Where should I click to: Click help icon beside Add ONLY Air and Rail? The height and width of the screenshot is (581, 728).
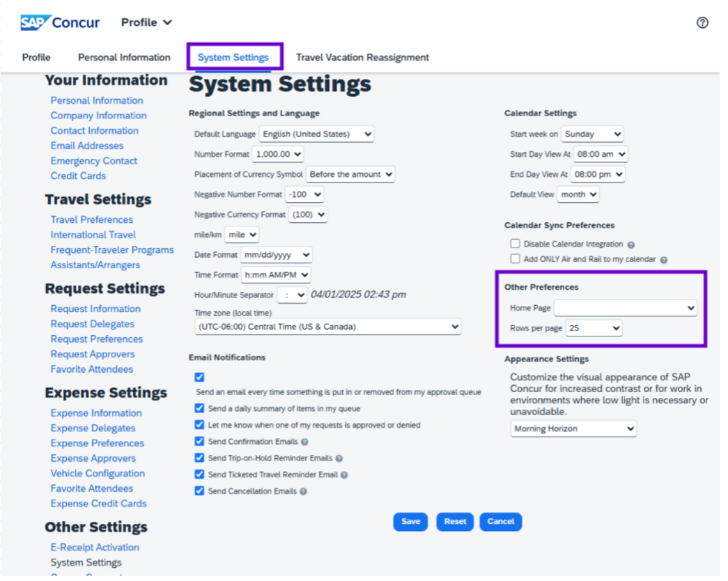(663, 260)
